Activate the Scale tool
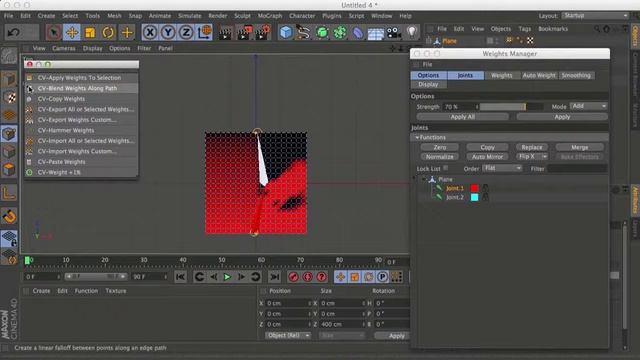Viewport: 640px width, 360px height. tap(90, 32)
